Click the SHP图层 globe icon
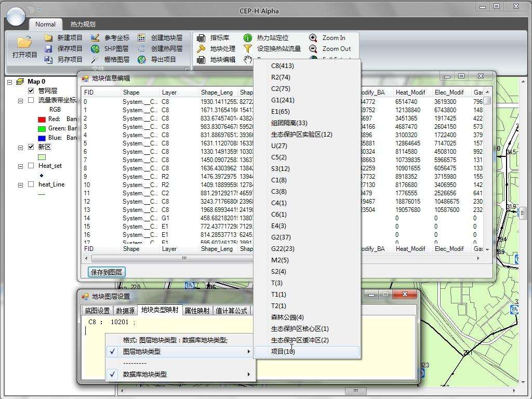 click(96, 48)
